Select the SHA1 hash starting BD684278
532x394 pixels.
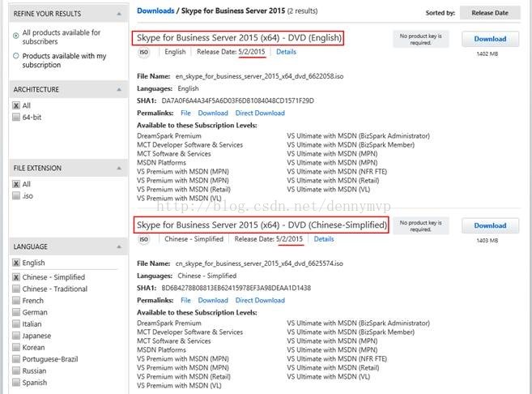[x=236, y=288]
